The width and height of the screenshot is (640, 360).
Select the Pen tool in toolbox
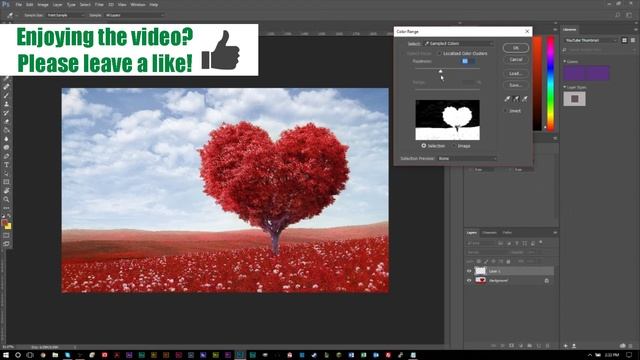[x=6, y=156]
